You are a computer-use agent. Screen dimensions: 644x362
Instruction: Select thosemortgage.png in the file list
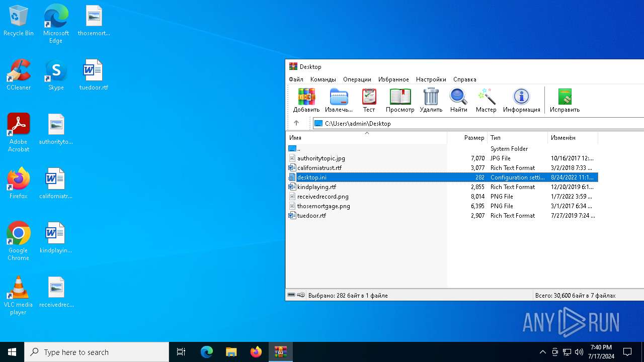pyautogui.click(x=442, y=206)
